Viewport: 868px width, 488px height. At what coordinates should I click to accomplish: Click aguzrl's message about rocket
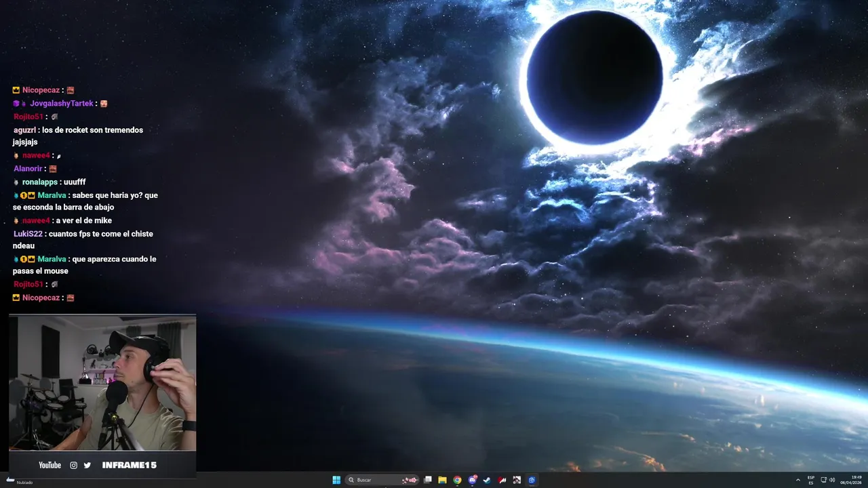pyautogui.click(x=78, y=136)
